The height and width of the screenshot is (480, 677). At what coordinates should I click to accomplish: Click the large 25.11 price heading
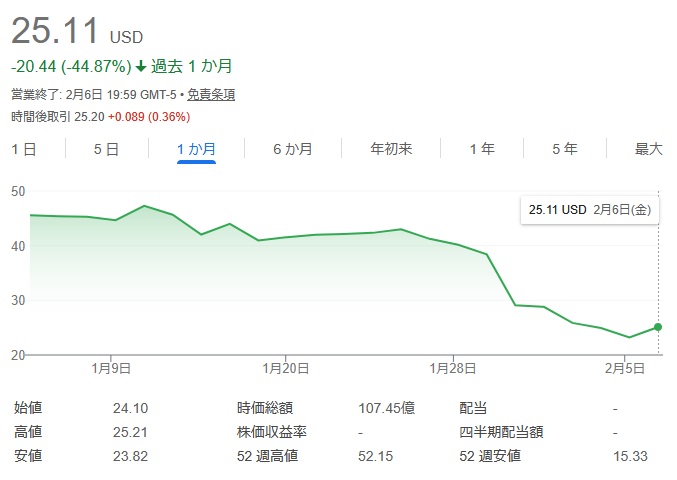coord(55,31)
